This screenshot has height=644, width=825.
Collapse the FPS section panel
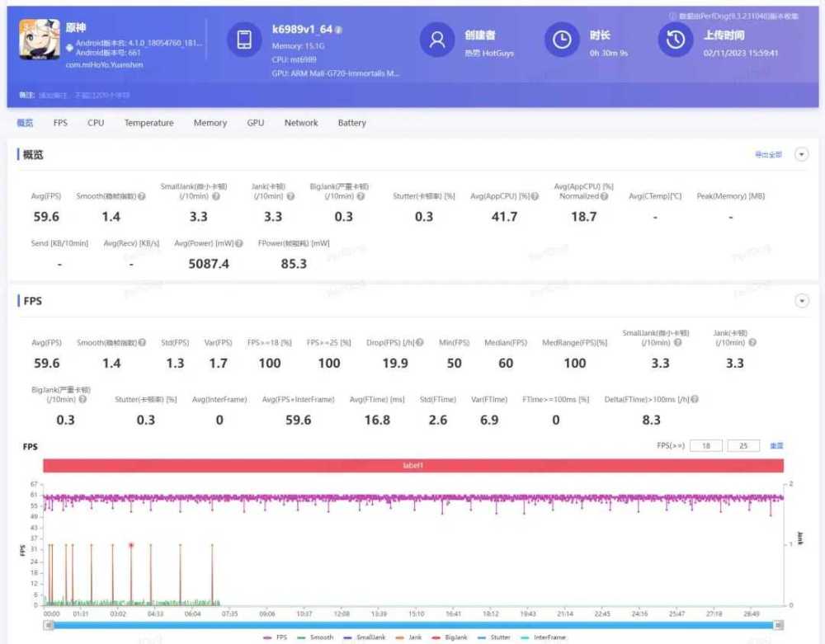(x=801, y=301)
